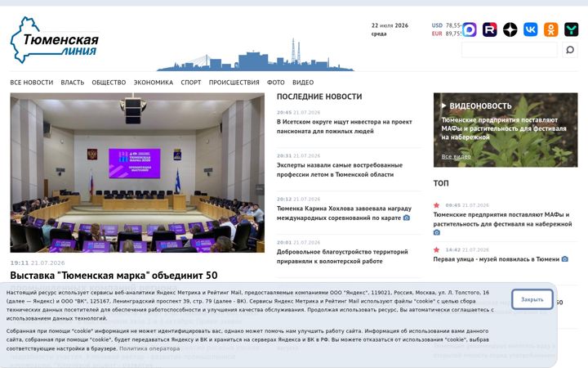Go to the СПОРТ section
Screen dimensions: 588x368
point(191,83)
